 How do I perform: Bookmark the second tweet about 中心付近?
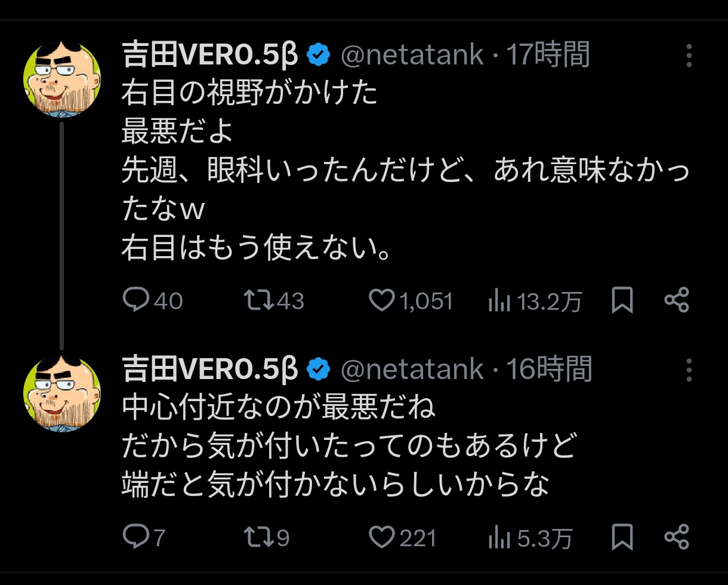click(622, 537)
